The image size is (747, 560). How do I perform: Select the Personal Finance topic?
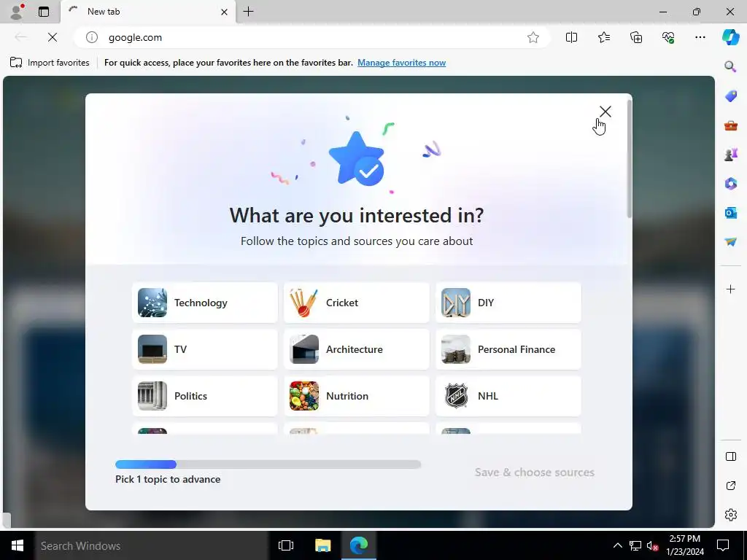pyautogui.click(x=508, y=349)
